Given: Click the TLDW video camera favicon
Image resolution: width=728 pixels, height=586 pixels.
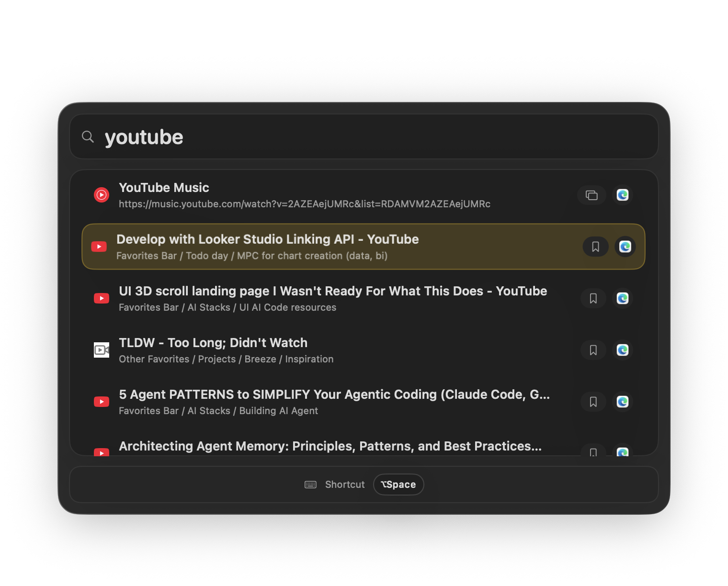Looking at the screenshot, I should [102, 350].
